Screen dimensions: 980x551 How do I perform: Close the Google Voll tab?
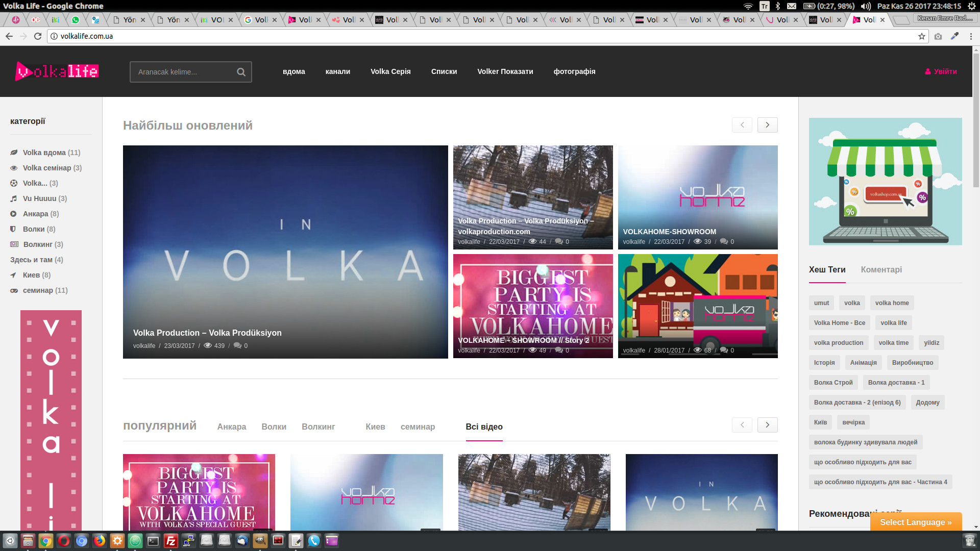[x=275, y=20]
